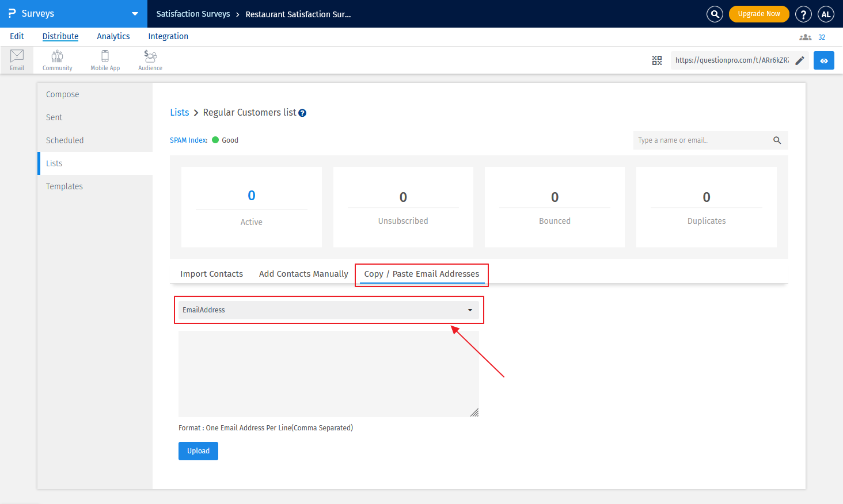
Task: Preview survey with the eye button
Action: point(823,60)
